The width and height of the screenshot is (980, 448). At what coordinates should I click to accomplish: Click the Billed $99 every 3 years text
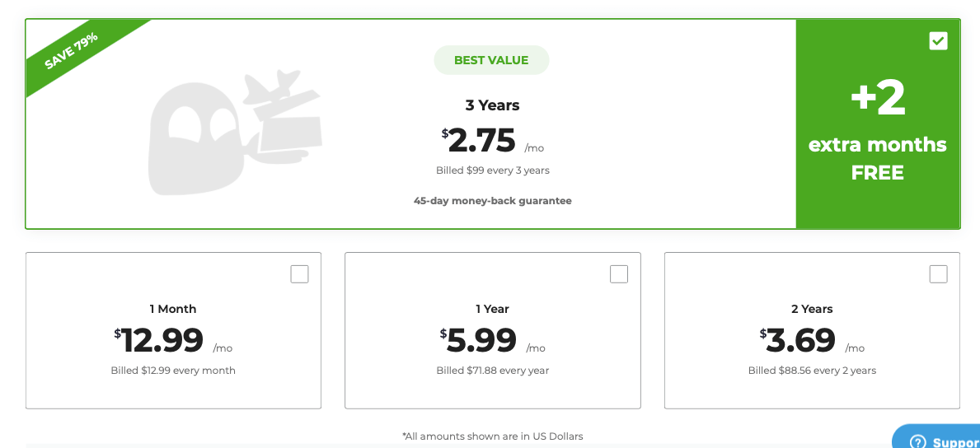(x=493, y=170)
